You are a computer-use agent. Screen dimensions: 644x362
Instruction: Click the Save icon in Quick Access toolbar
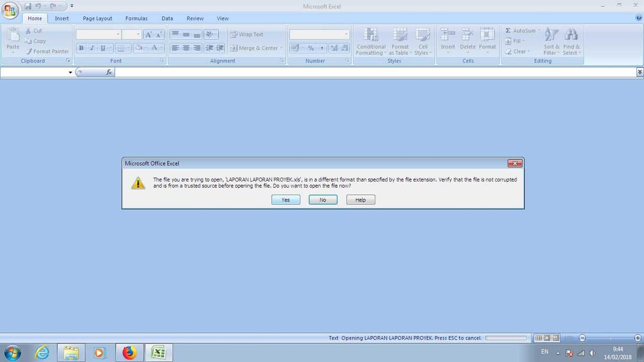tap(28, 6)
